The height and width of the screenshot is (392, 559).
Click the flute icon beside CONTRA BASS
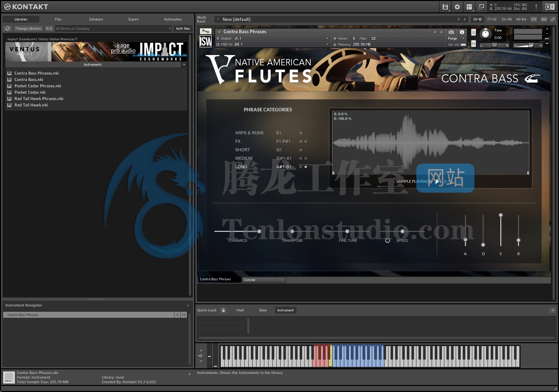[x=532, y=78]
